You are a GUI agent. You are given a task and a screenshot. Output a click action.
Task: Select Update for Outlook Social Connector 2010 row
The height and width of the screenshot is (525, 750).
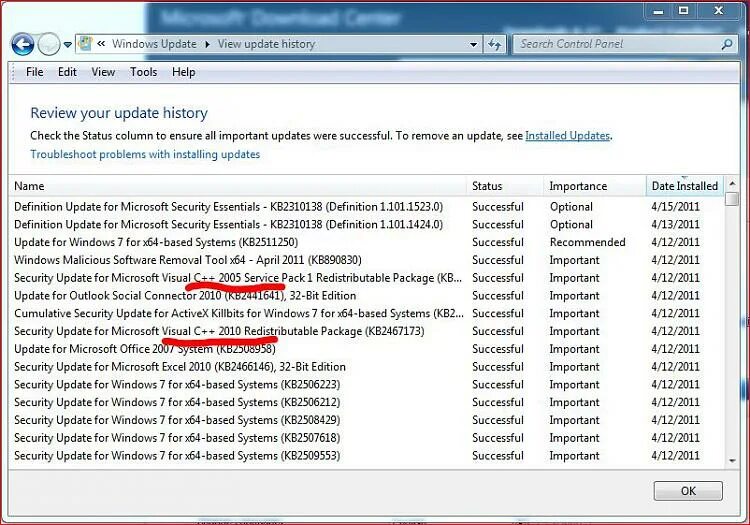tap(366, 295)
